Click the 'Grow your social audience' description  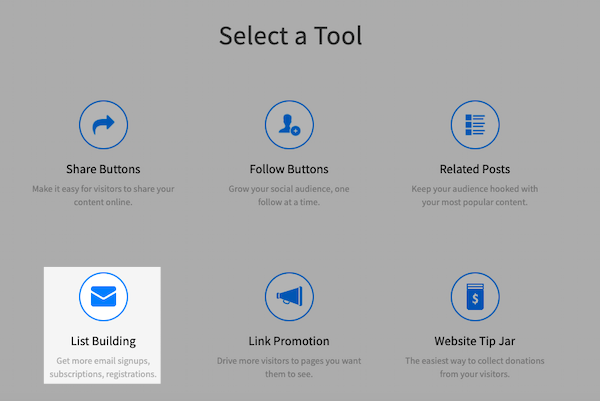click(x=289, y=195)
